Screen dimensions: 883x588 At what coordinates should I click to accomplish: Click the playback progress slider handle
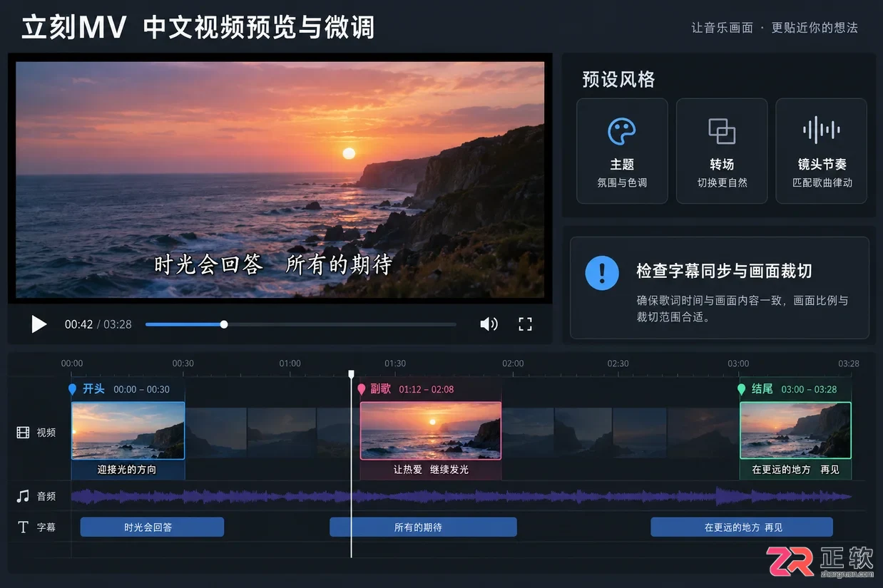[x=224, y=324]
